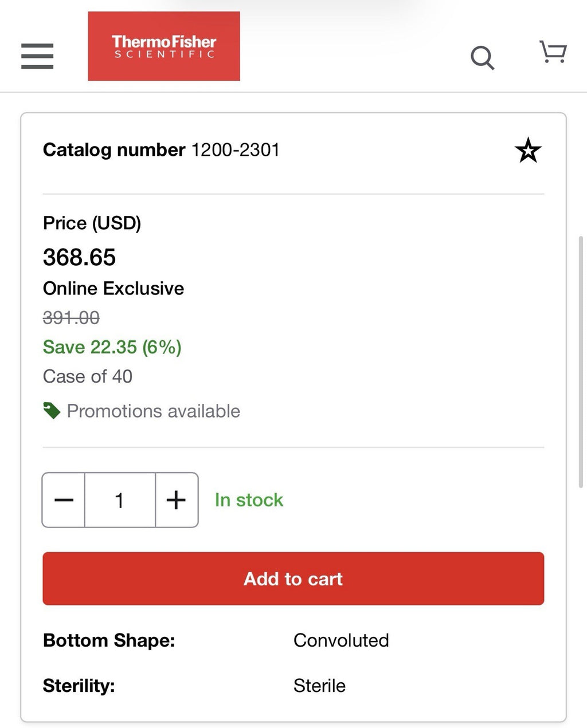Image resolution: width=587 pixels, height=728 pixels.
Task: Open the Promotions available link
Action: pos(154,411)
